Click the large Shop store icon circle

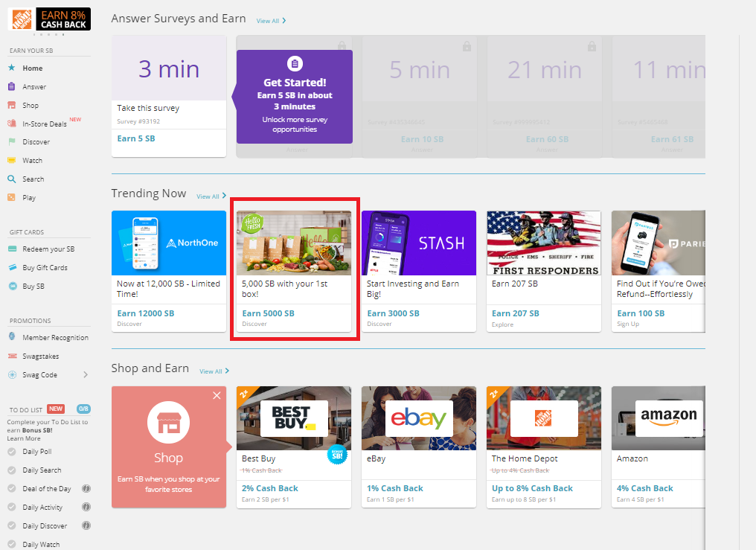coord(168,422)
